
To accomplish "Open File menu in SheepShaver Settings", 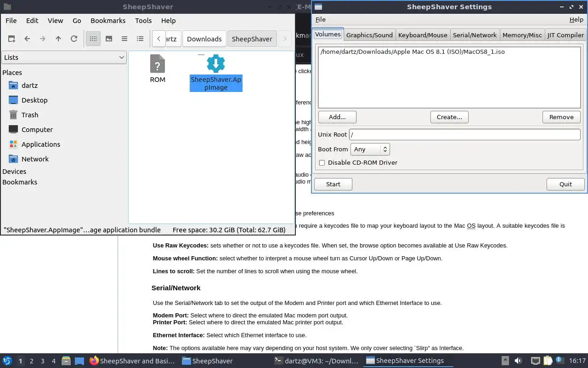I will coord(321,19).
